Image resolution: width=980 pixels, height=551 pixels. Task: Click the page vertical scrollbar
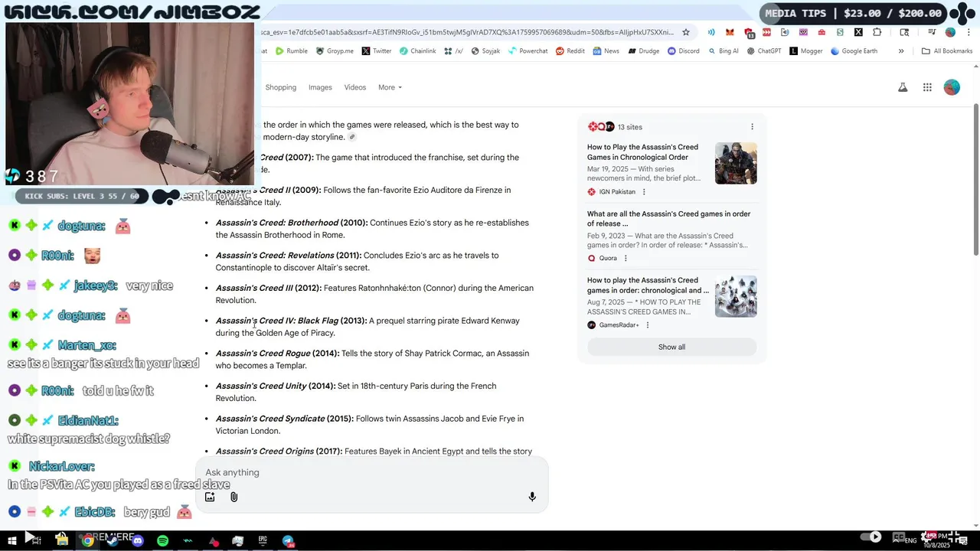(975, 181)
